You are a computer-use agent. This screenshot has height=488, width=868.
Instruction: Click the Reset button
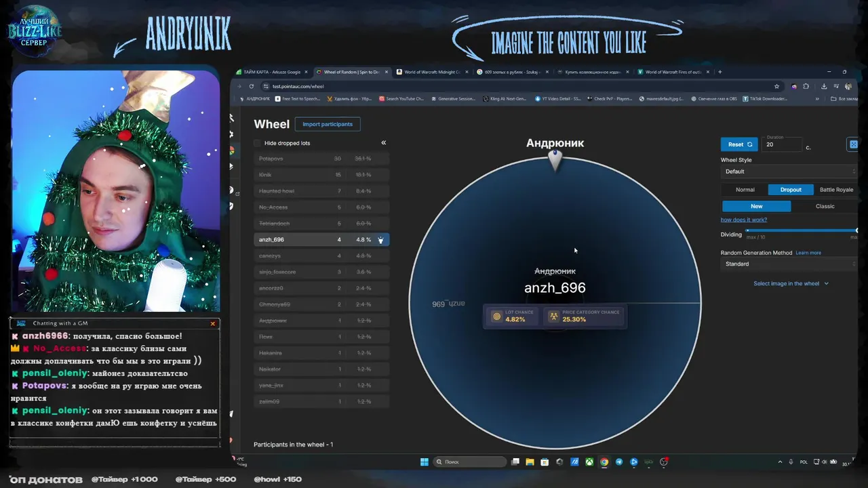click(740, 144)
